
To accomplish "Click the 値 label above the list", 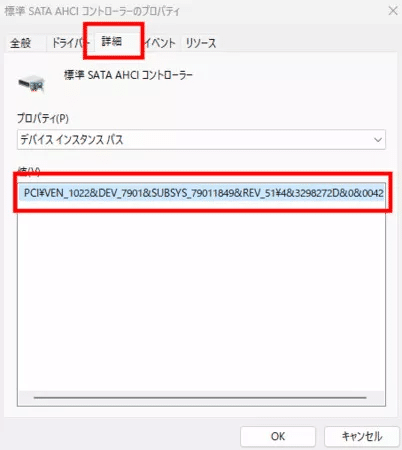I will coord(28,171).
